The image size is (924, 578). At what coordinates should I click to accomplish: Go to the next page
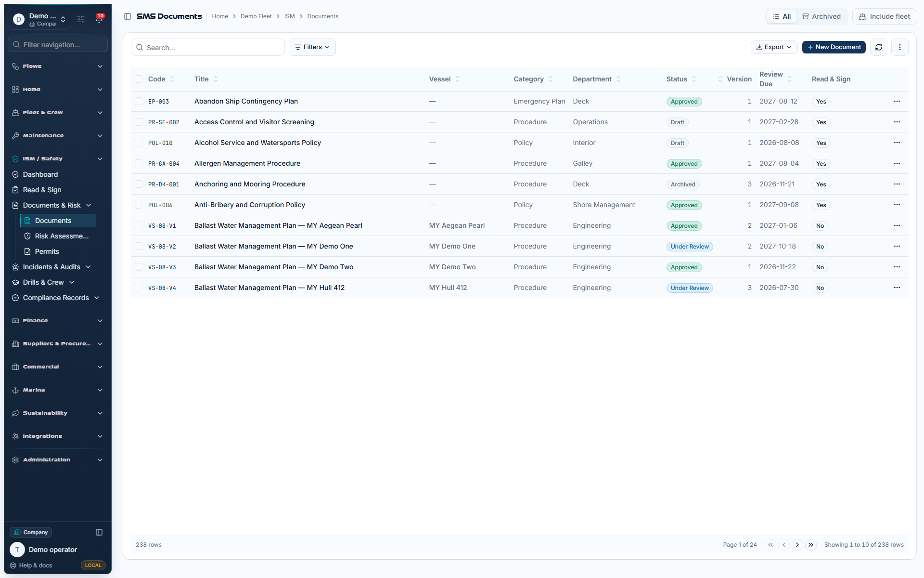[797, 545]
